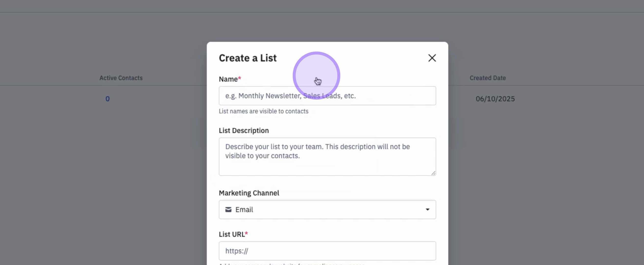Close the Create a List dialog
Image resolution: width=644 pixels, height=265 pixels.
(x=432, y=58)
